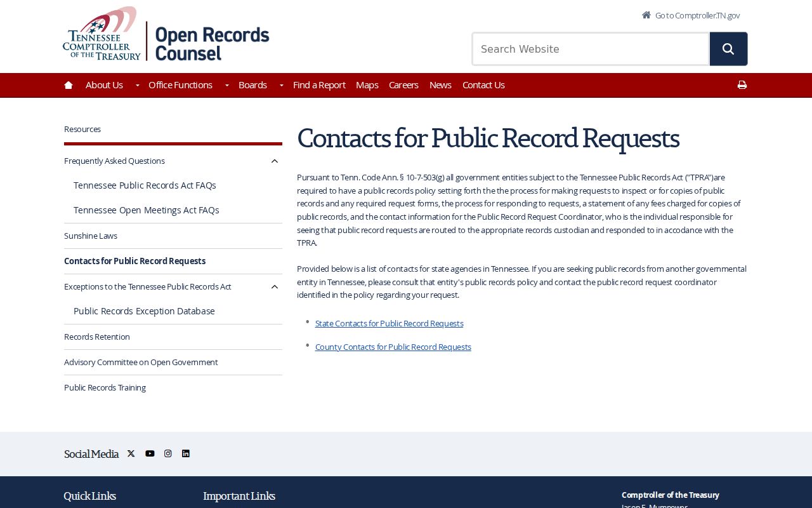Click the printer icon in the navigation bar
Screen dimensions: 812x508
(x=742, y=85)
